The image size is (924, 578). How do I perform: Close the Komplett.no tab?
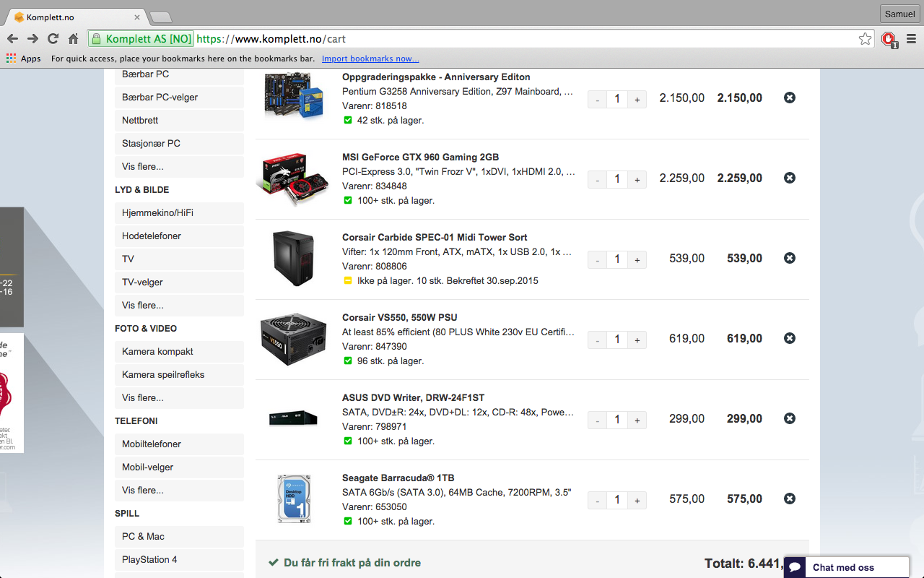coord(137,17)
